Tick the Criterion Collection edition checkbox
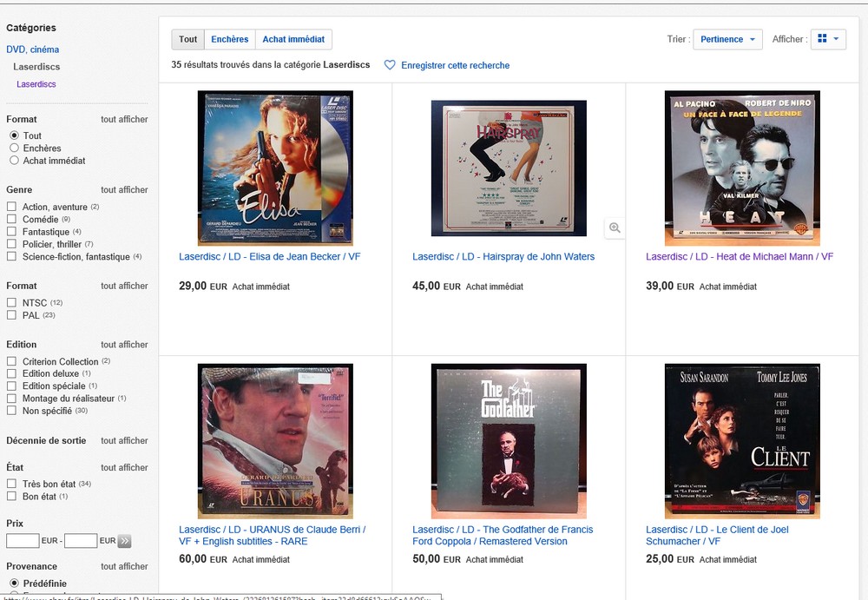The width and height of the screenshot is (868, 600). pos(11,361)
